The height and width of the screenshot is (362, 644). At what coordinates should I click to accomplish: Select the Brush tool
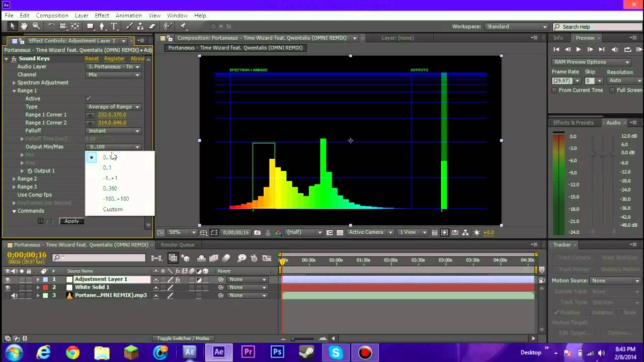(129, 26)
